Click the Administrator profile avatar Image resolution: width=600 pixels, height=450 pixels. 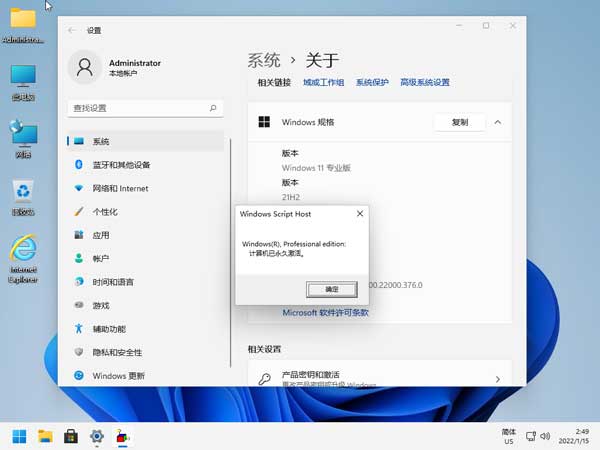pos(85,67)
